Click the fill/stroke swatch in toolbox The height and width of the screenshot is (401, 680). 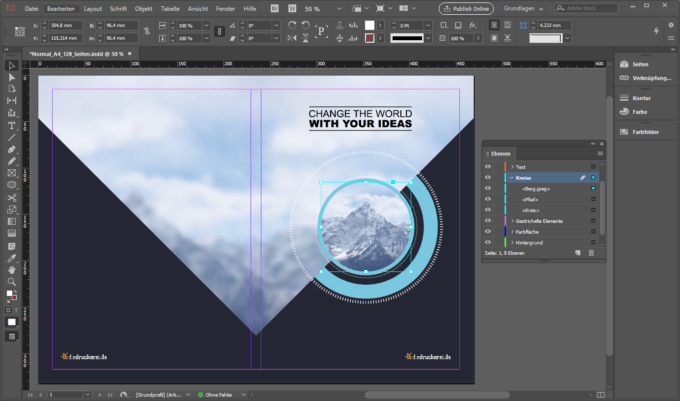click(11, 295)
